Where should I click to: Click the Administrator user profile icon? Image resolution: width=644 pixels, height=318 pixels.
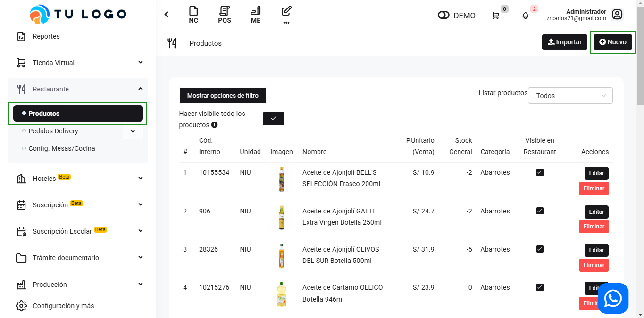click(x=617, y=15)
